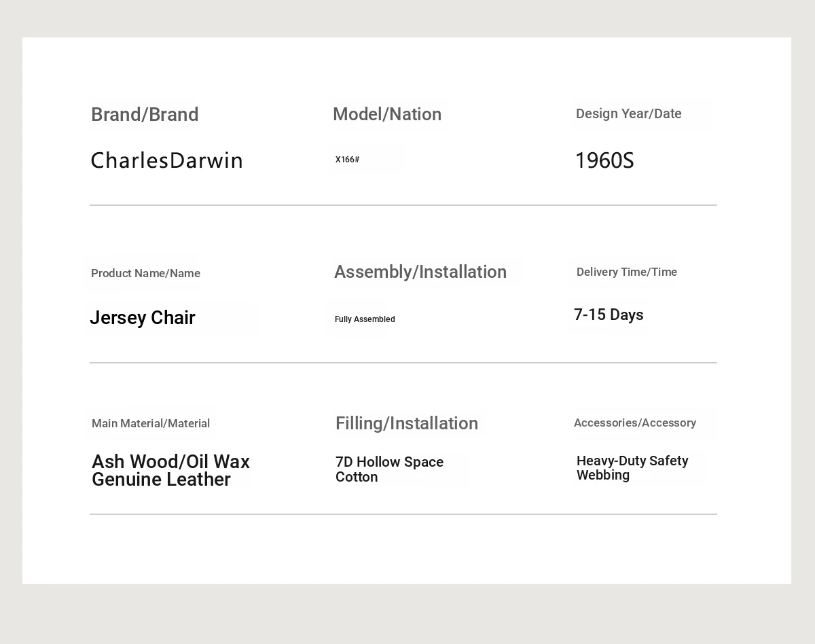This screenshot has width=815, height=644.
Task: Select the X166# model number
Action: 347,160
